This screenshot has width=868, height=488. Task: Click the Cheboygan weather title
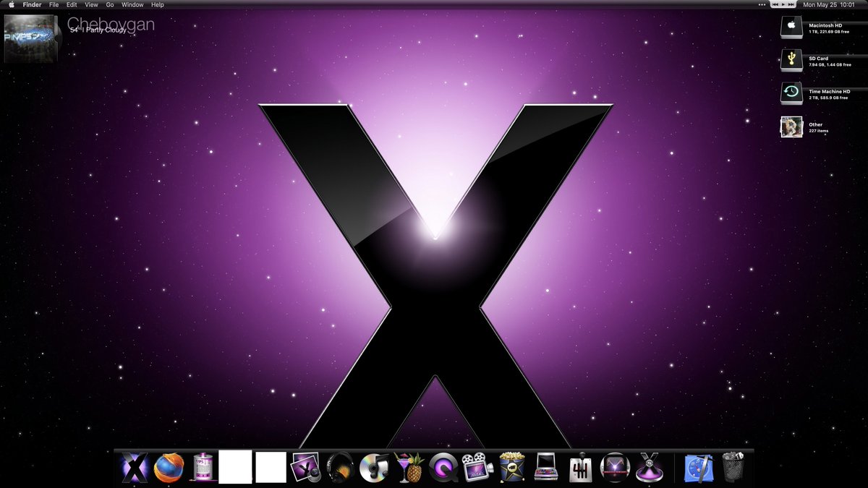point(111,23)
